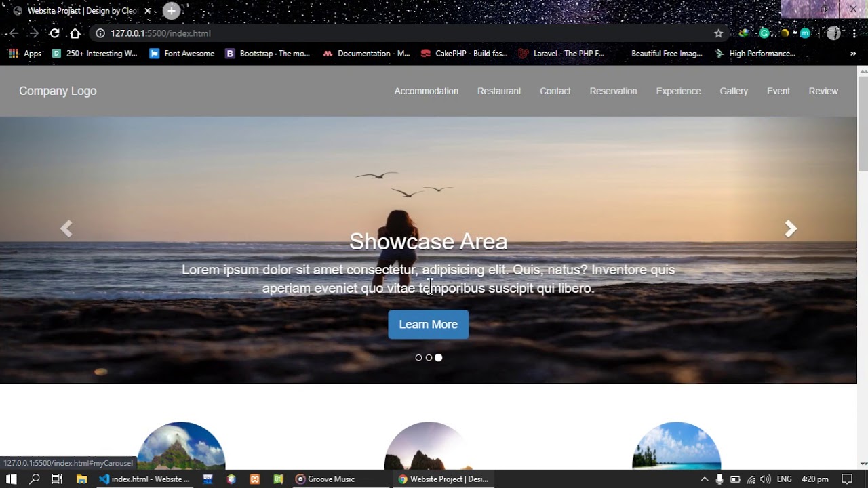This screenshot has width=868, height=488.
Task: Go to the Reservation nav item
Action: (x=614, y=91)
